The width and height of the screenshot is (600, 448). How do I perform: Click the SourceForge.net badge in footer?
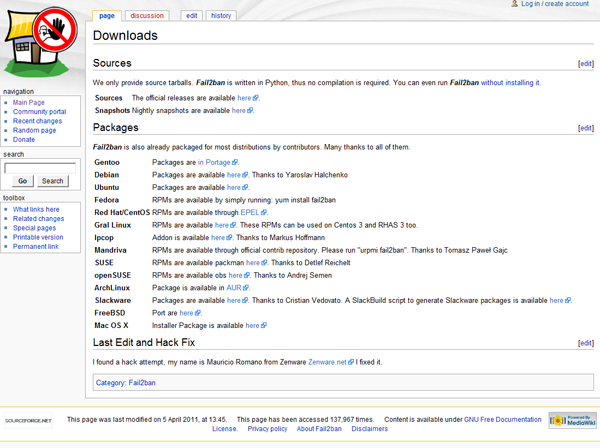click(x=28, y=420)
